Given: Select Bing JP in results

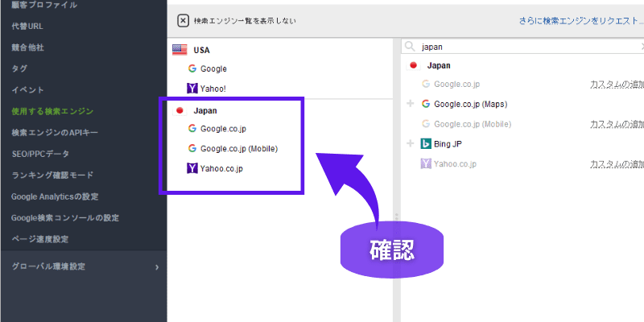Looking at the screenshot, I should (448, 144).
